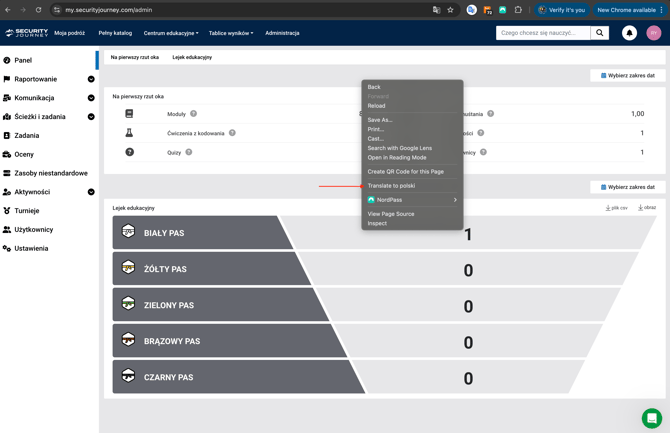Image resolution: width=670 pixels, height=433 pixels.
Task: Click the Oceny sidebar icon
Action: click(x=6, y=154)
